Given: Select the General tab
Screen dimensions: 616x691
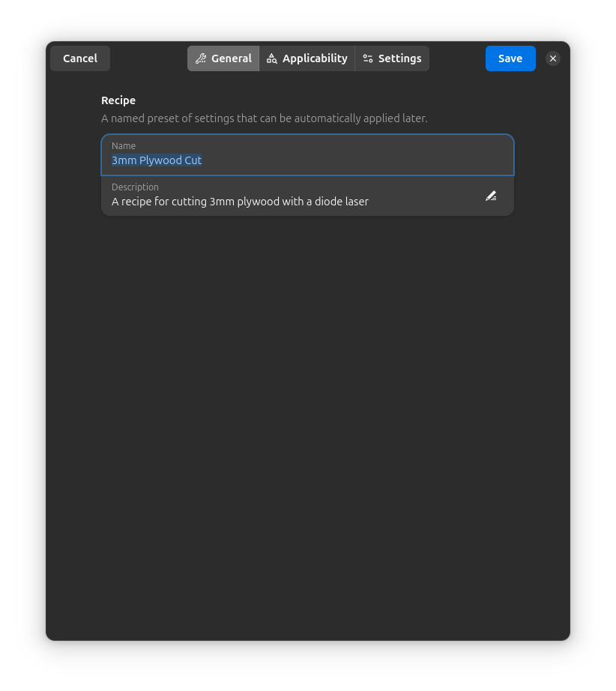Looking at the screenshot, I should tap(223, 58).
